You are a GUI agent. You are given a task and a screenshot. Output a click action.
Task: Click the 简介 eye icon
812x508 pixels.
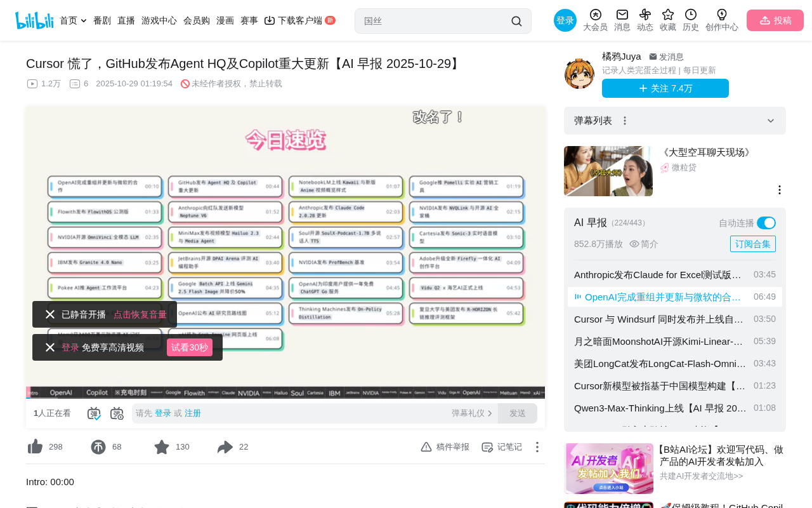pos(634,244)
